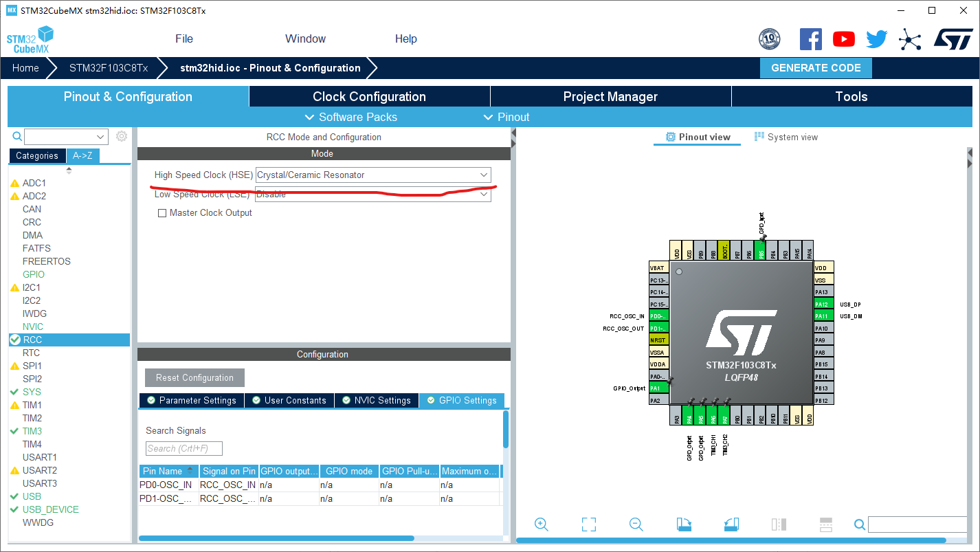Viewport: 980px width, 552px height.
Task: Sort by the Pin Name column header
Action: click(168, 471)
